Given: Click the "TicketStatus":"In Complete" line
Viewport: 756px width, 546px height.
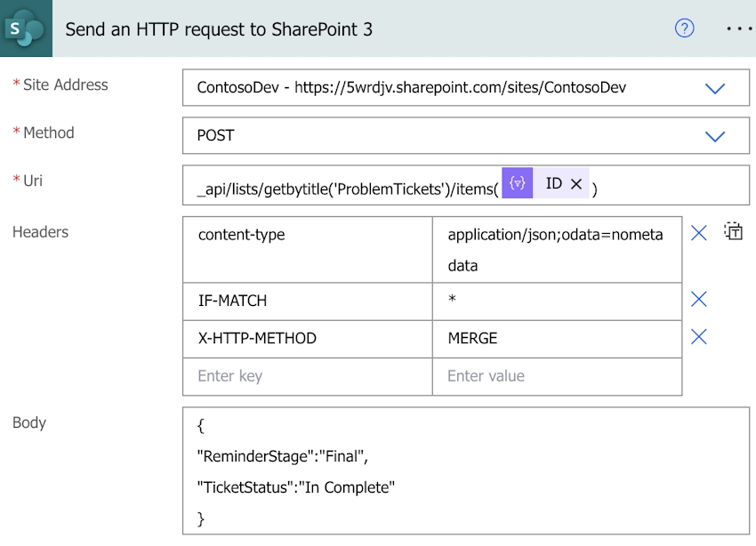Looking at the screenshot, I should pos(296,487).
